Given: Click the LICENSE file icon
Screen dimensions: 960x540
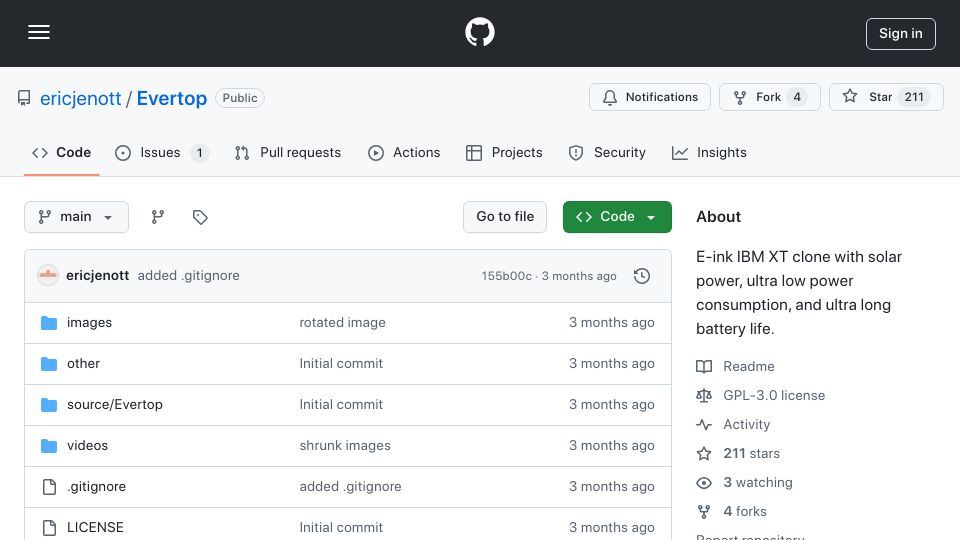Looking at the screenshot, I should [x=49, y=528].
